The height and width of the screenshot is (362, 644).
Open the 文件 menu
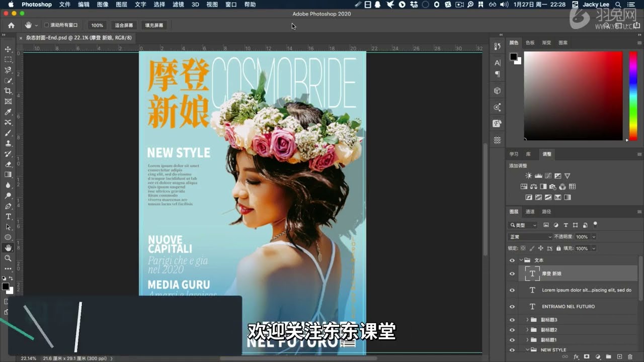[65, 5]
